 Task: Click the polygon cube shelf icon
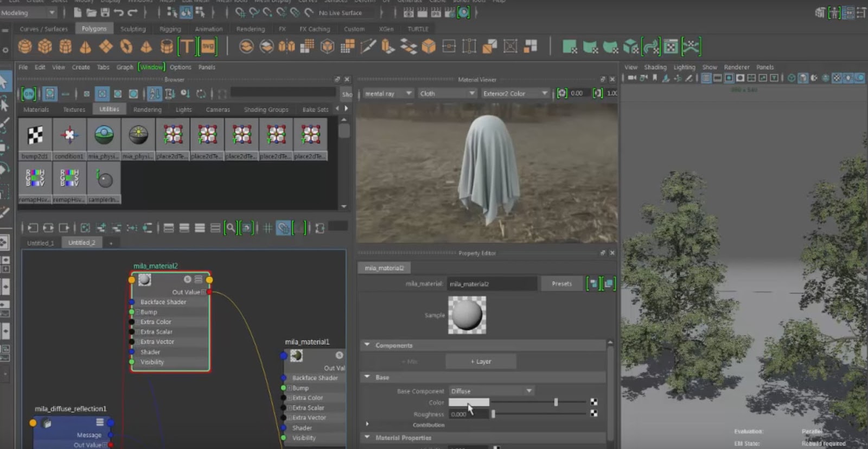pyautogui.click(x=45, y=47)
